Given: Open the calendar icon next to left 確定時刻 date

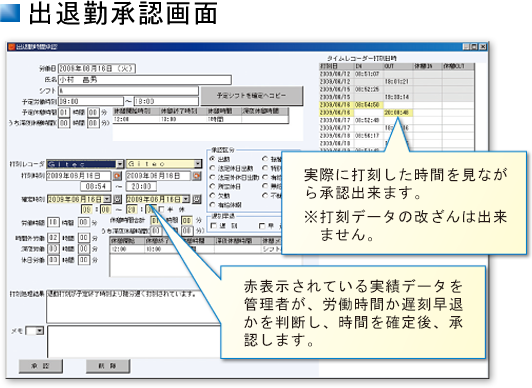Looking at the screenshot, I should pyautogui.click(x=117, y=199).
